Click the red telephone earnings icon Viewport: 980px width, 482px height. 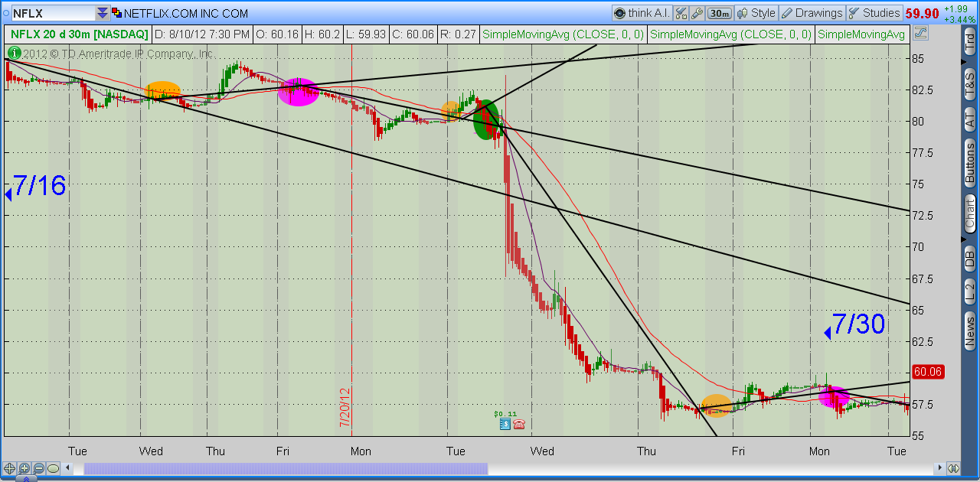(x=519, y=424)
